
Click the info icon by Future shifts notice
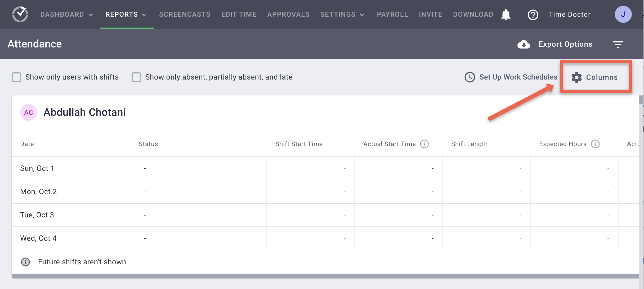25,262
